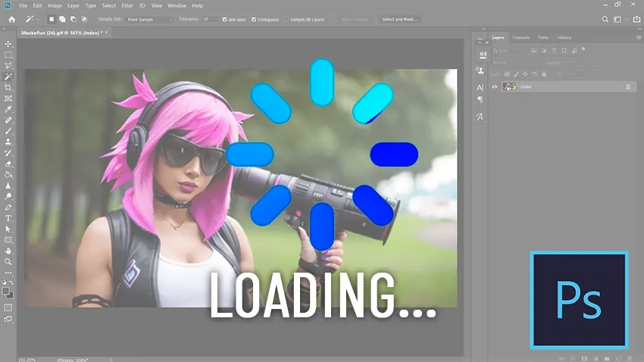Image resolution: width=644 pixels, height=362 pixels.
Task: Choose Subtract from Selection mode icon
Action: coord(73,19)
